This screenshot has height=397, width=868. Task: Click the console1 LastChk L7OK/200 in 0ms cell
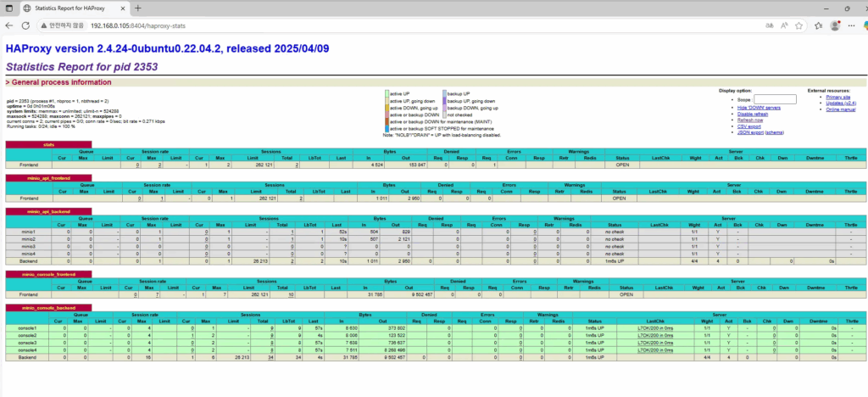655,327
